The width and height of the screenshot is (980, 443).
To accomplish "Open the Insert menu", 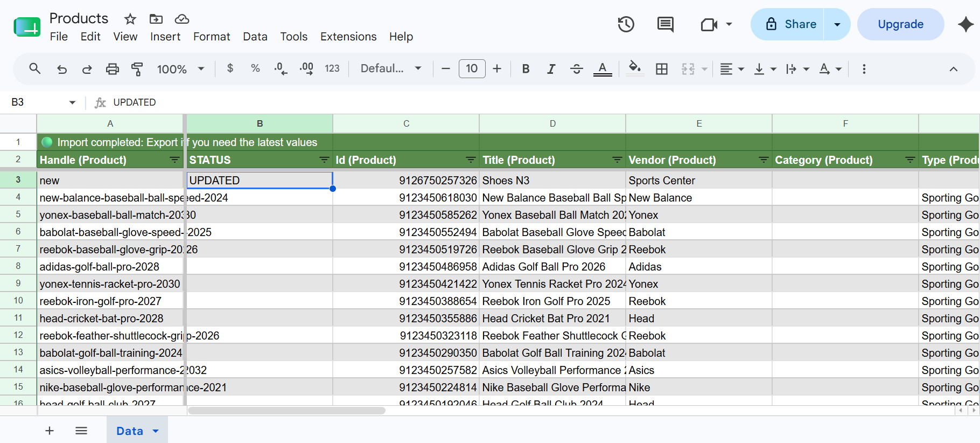I will click(x=165, y=37).
